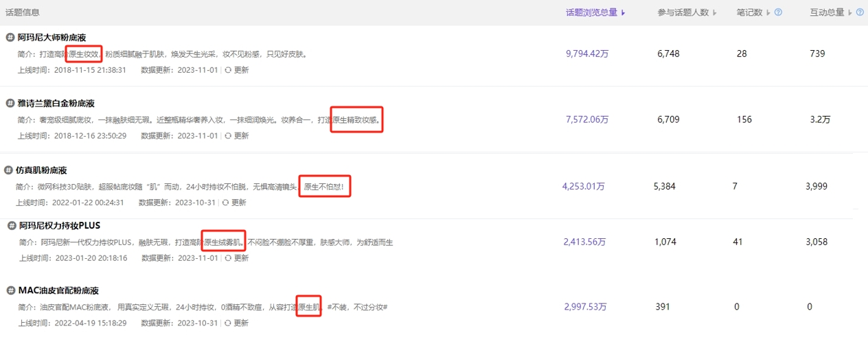Open topic 阿玛尼权力持妆PLUS

(60, 225)
